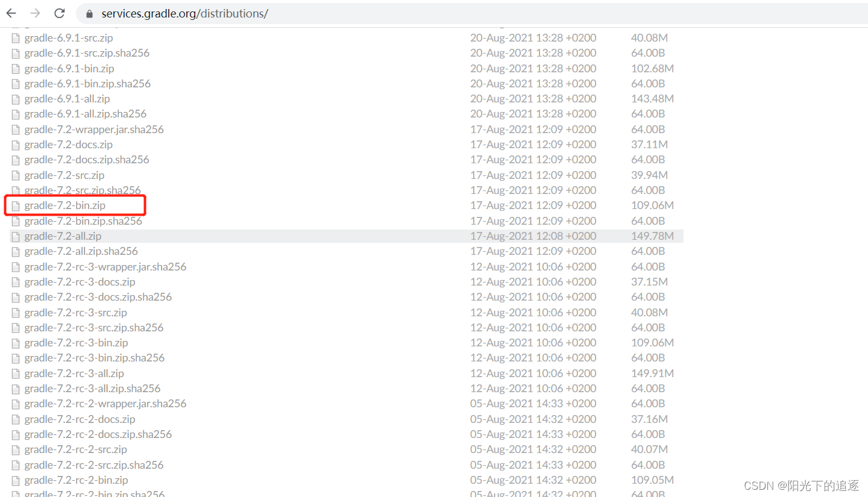Click the 102.68M size of gradle-6.9.1-bin.zip

[x=652, y=69]
